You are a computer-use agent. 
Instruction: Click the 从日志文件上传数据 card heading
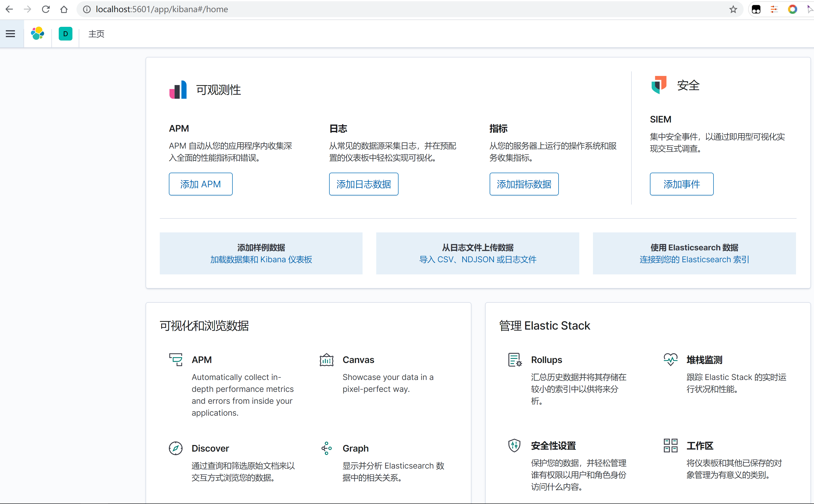click(x=478, y=247)
